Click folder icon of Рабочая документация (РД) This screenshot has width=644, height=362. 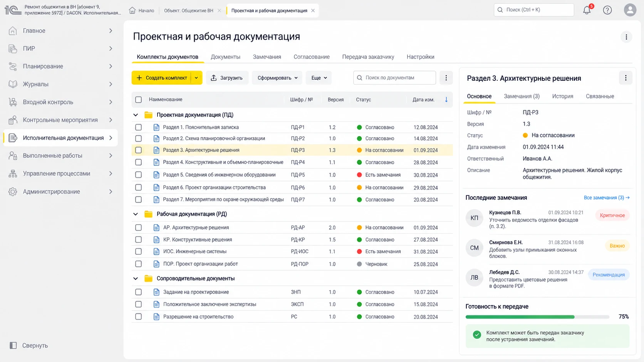tap(148, 214)
